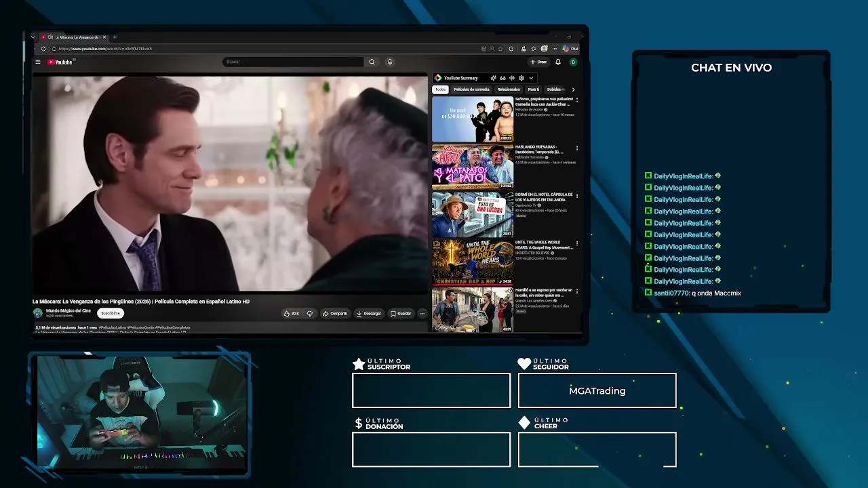Open the Hablando Huevadas video title
This screenshot has height=488, width=868.
click(x=539, y=149)
